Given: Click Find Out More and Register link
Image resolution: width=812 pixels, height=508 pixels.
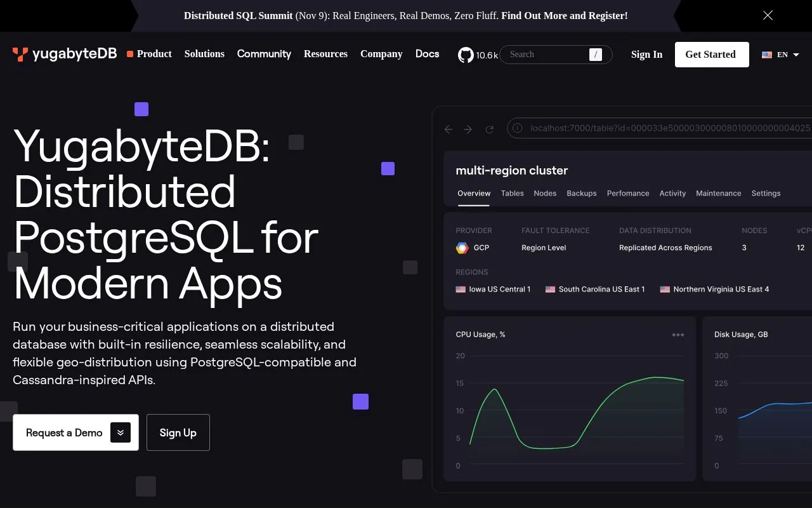Looking at the screenshot, I should click(565, 16).
